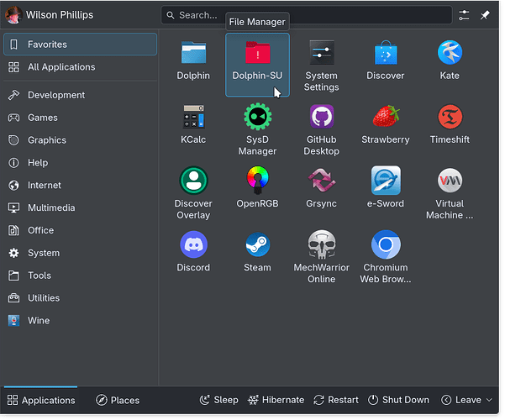Launch the Discord app
This screenshot has width=505, height=420.
point(193,244)
